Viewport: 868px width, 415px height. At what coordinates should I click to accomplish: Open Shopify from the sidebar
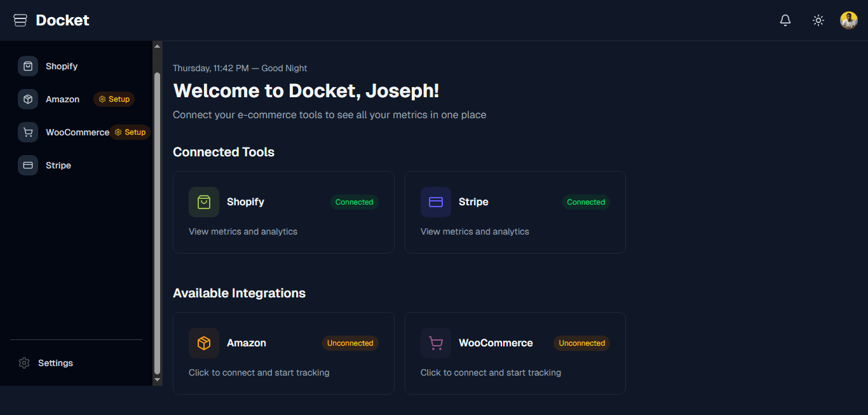coord(62,66)
